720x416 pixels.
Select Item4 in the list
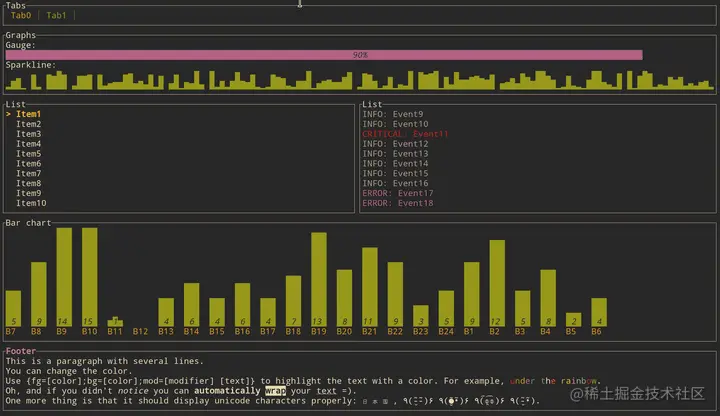coord(28,144)
